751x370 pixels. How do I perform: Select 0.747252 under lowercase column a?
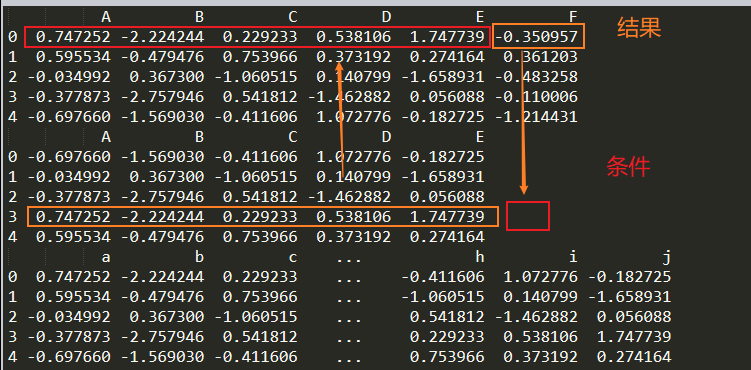pos(73,277)
